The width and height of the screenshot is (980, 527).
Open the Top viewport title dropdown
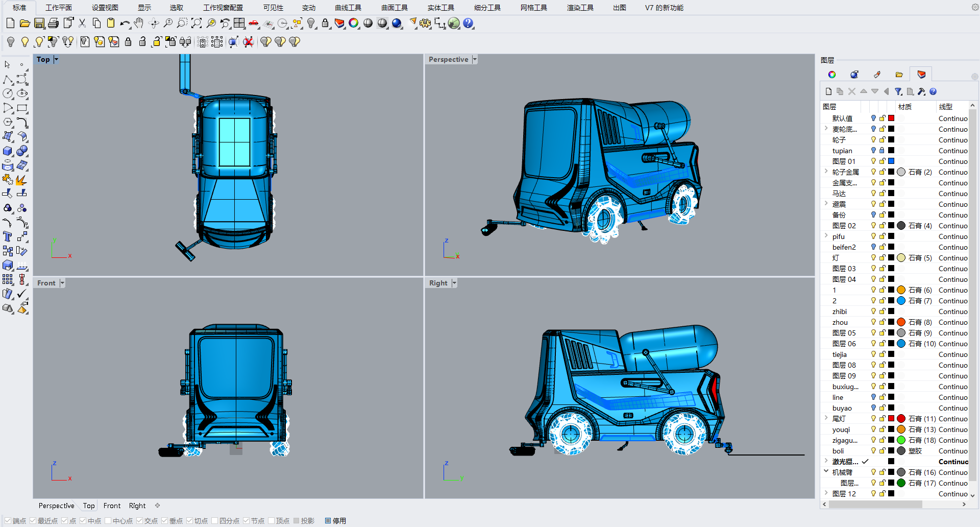tap(55, 59)
